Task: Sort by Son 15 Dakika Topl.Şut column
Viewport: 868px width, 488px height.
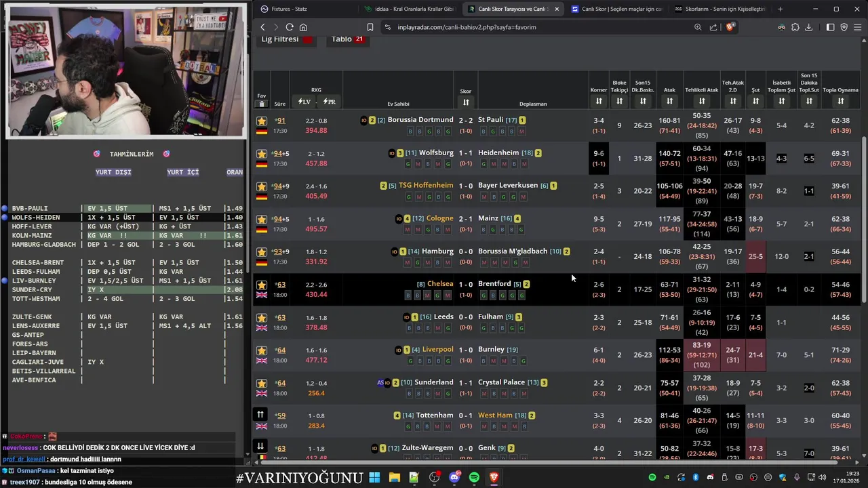Action: pyautogui.click(x=809, y=101)
